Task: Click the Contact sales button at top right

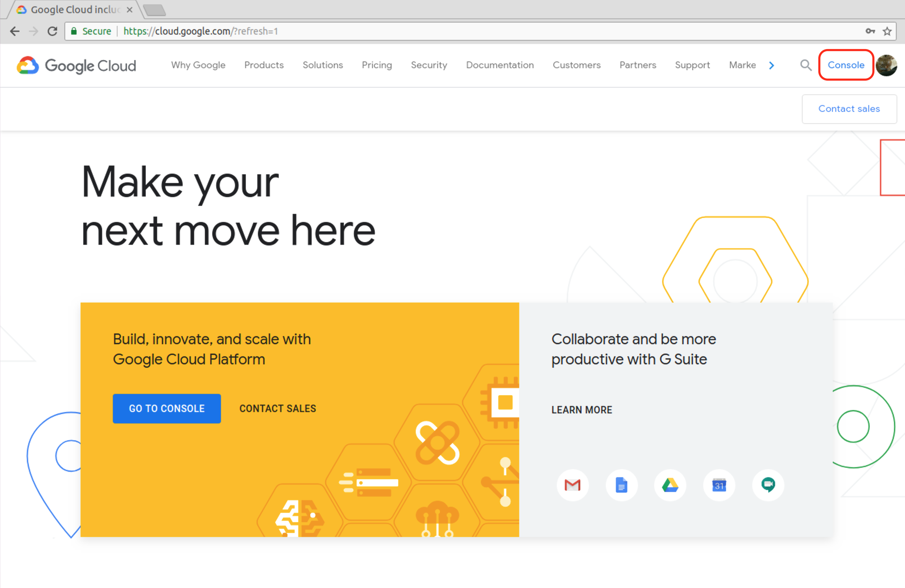Action: (x=849, y=109)
